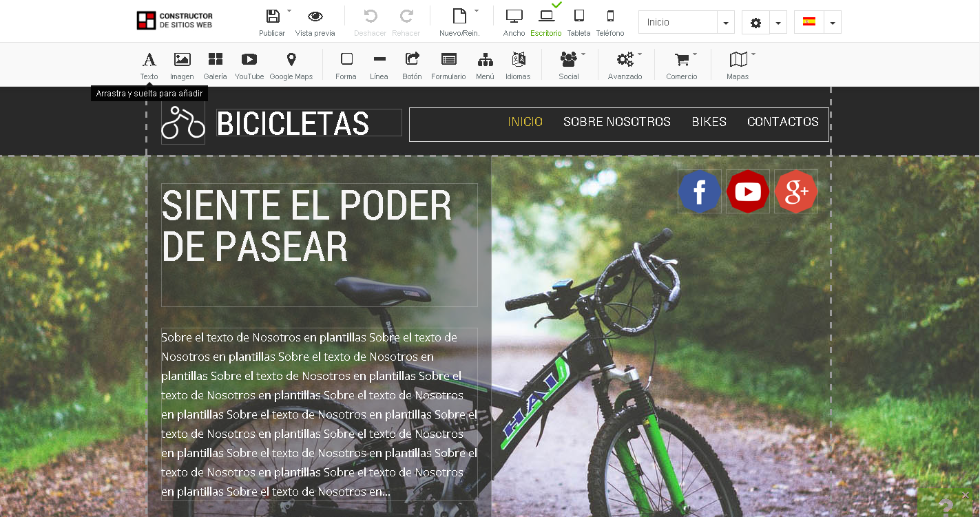
Task: Open the Social elements group
Action: 569,66
